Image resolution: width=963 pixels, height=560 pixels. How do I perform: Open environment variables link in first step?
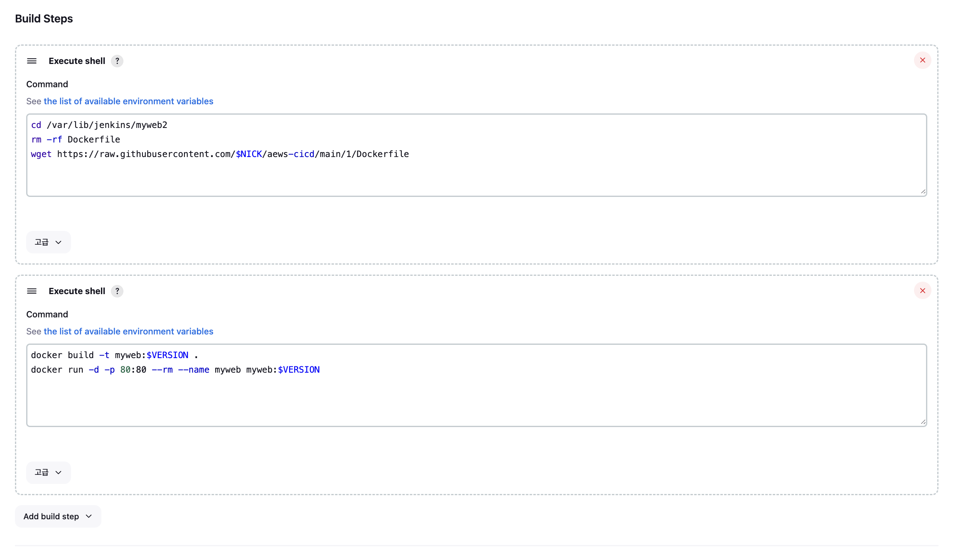tap(128, 101)
